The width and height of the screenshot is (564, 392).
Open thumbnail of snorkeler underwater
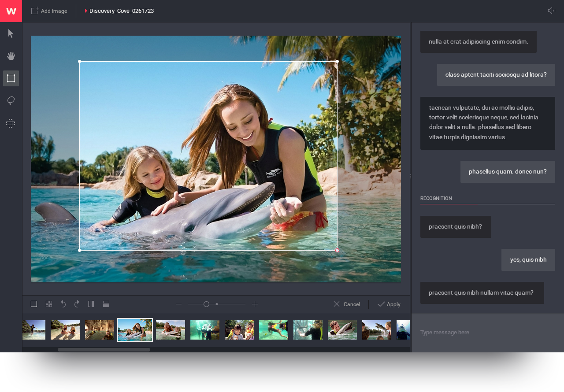[274, 330]
